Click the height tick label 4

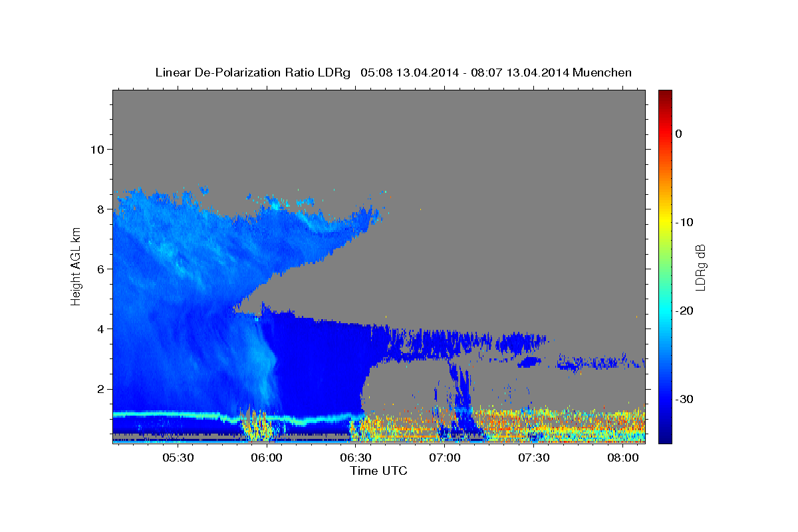point(100,329)
